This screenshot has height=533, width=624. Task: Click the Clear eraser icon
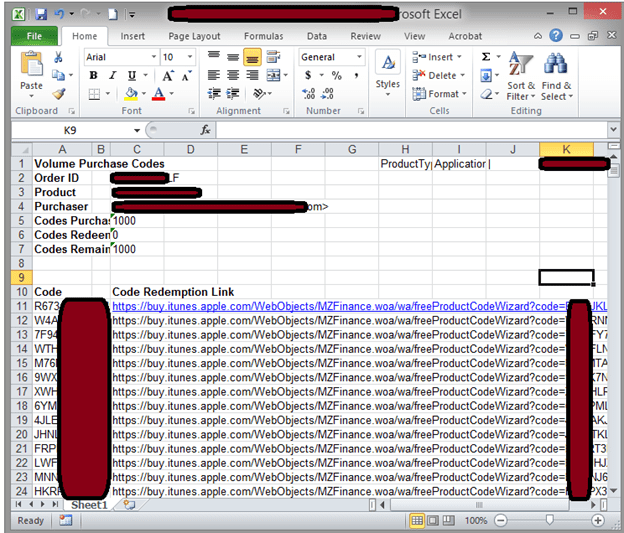pos(486,94)
